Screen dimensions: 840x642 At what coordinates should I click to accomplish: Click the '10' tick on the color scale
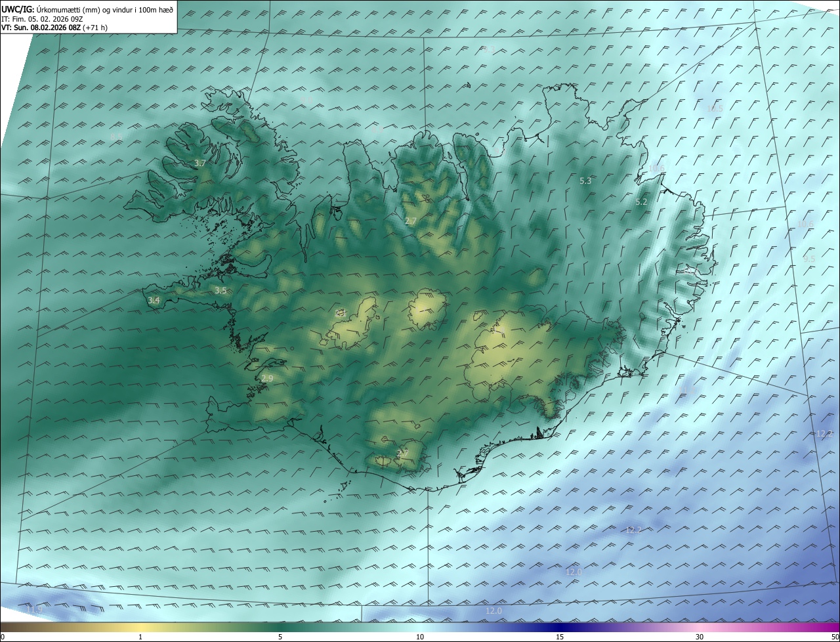(420, 637)
